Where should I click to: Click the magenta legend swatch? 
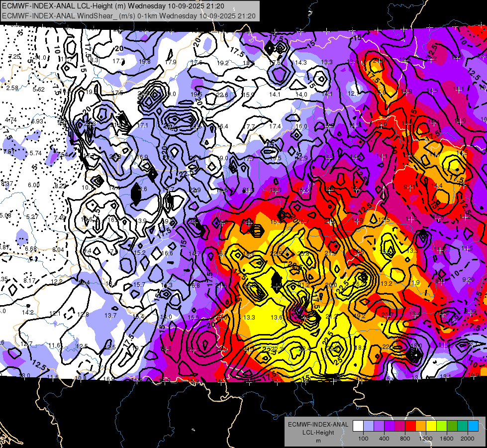coord(400,426)
